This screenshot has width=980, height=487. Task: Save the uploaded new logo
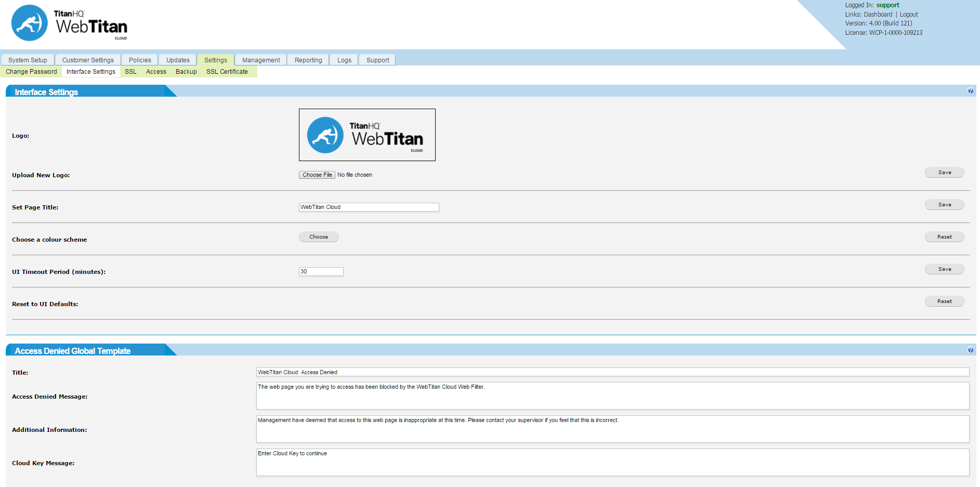click(x=945, y=173)
